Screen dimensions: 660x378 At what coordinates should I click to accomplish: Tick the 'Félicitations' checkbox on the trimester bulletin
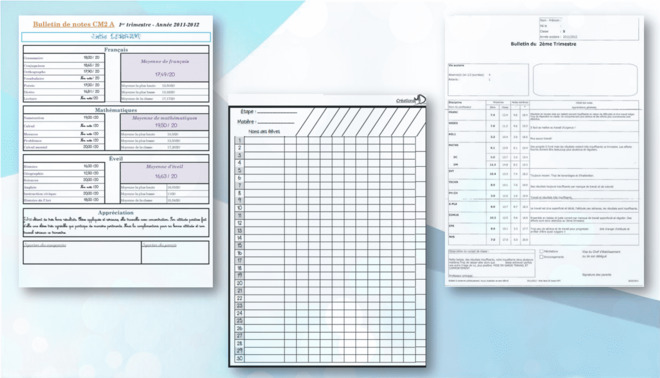tap(542, 251)
